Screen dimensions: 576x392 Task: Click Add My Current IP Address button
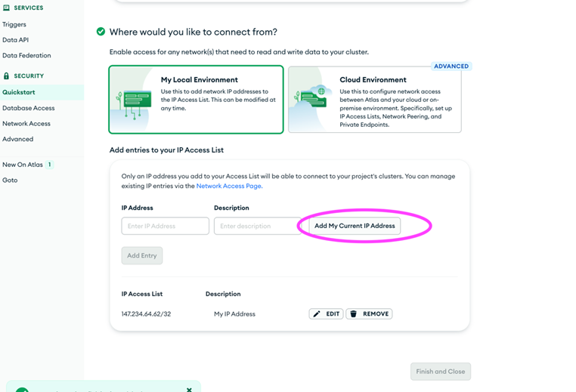[355, 226]
